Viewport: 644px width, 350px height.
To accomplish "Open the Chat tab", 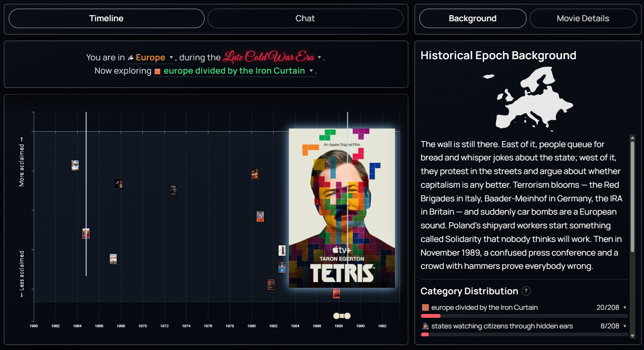I will [305, 18].
